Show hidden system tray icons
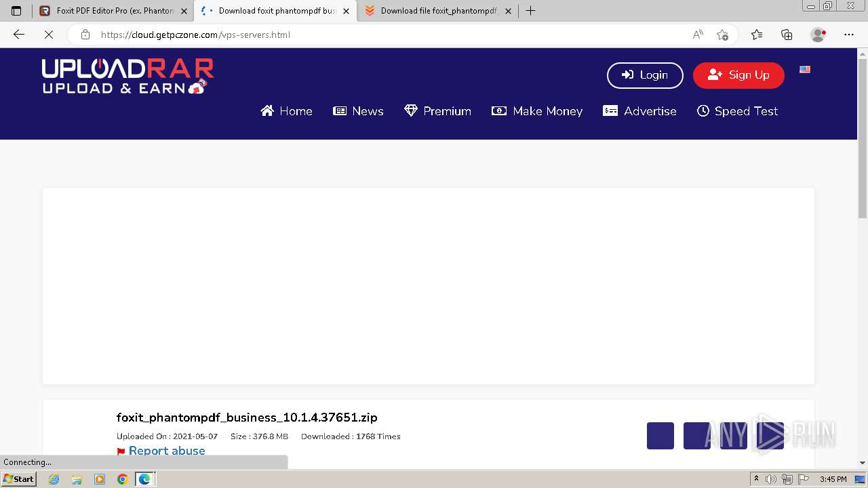Viewport: 868px width, 488px height. tap(757, 479)
